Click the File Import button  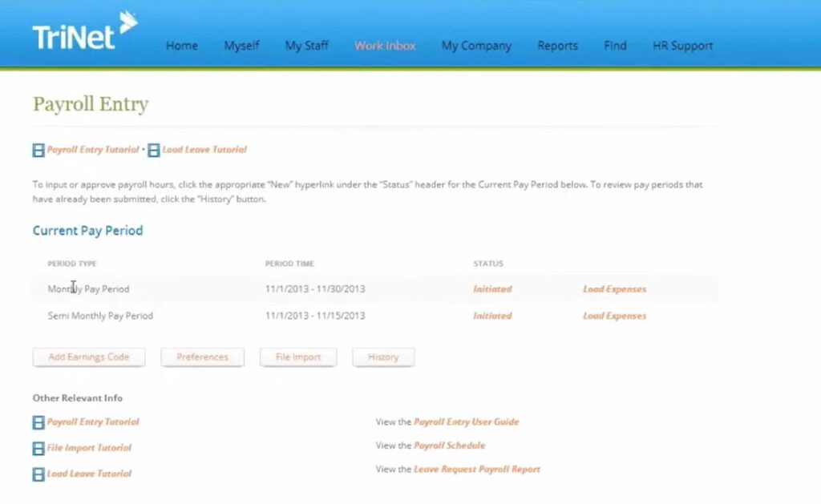[x=297, y=357]
